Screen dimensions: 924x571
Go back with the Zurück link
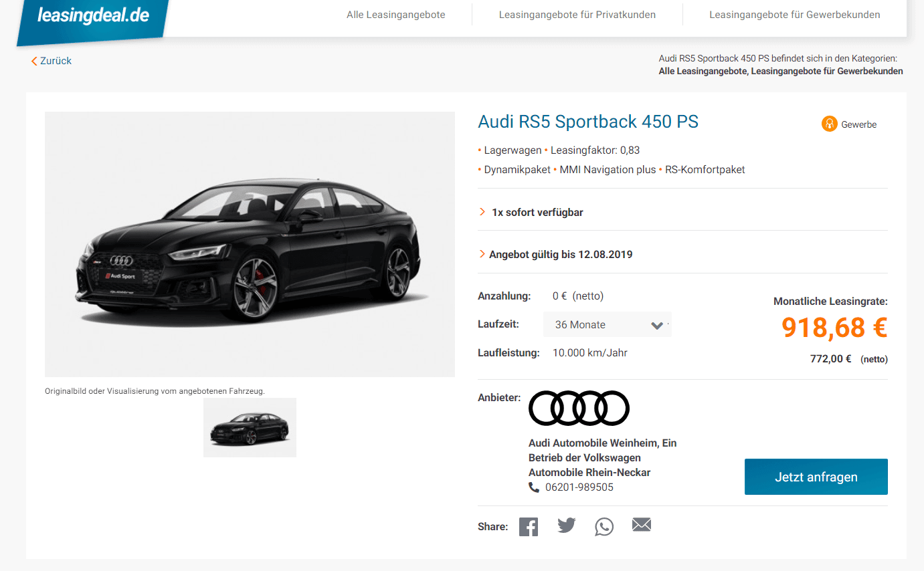coord(52,61)
